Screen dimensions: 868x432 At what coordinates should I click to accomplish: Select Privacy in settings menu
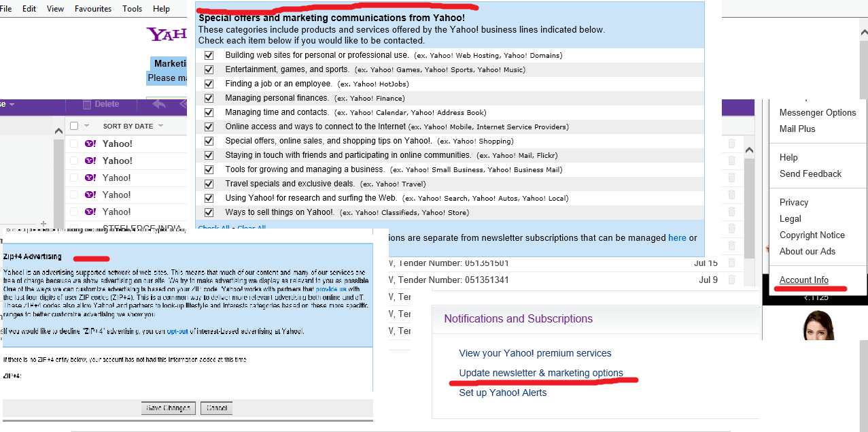click(794, 202)
